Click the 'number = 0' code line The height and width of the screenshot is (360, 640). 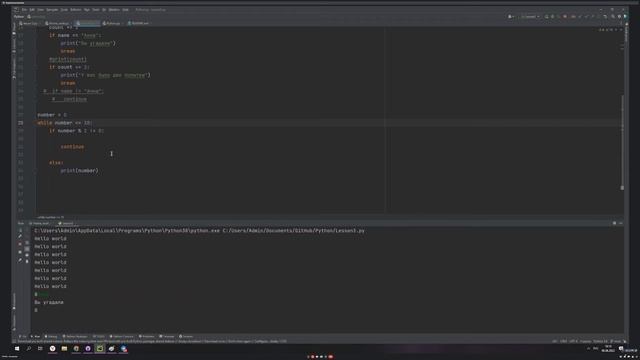point(52,115)
